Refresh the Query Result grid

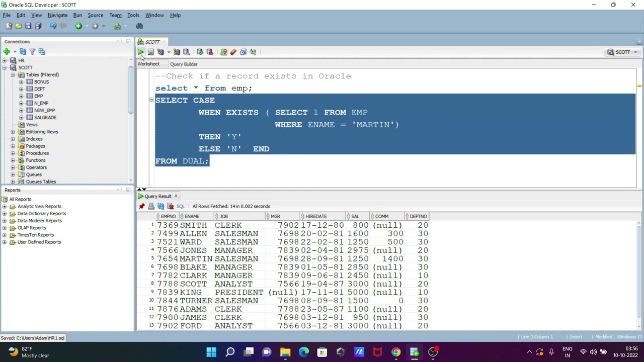[x=160, y=206]
